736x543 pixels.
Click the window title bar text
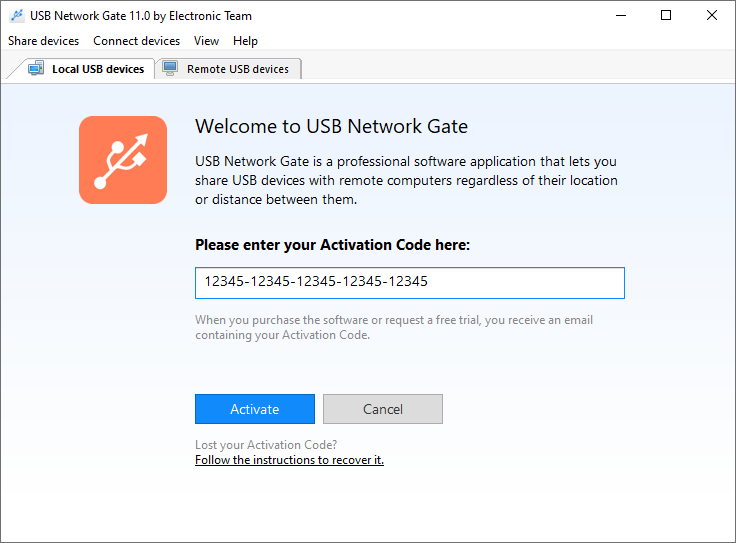point(142,16)
